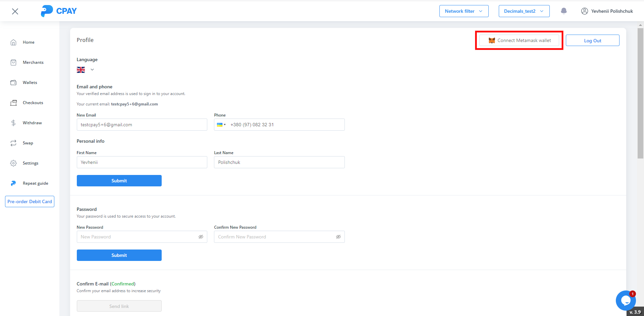Screen dimensions: 644x316
Task: Connect the Metamask wallet
Action: tap(519, 40)
